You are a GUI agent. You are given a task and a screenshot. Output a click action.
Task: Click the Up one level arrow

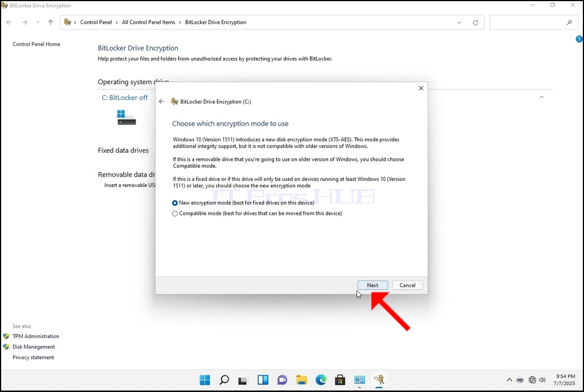coord(51,22)
